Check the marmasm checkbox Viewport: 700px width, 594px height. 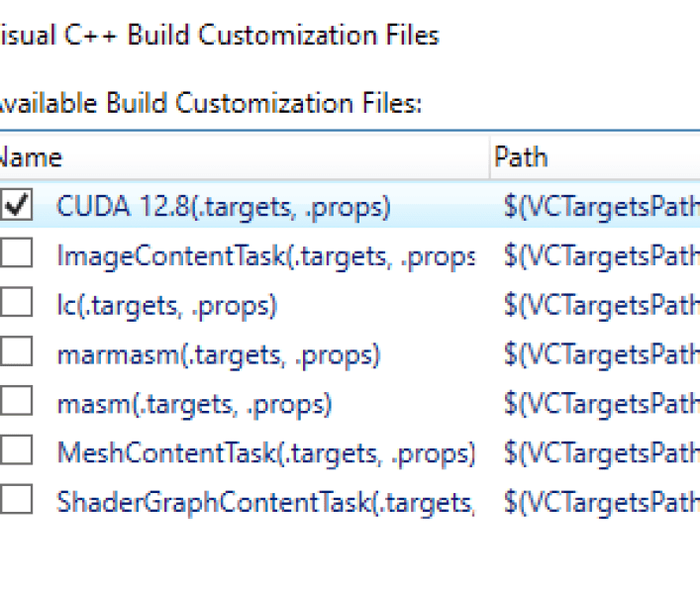pyautogui.click(x=17, y=353)
